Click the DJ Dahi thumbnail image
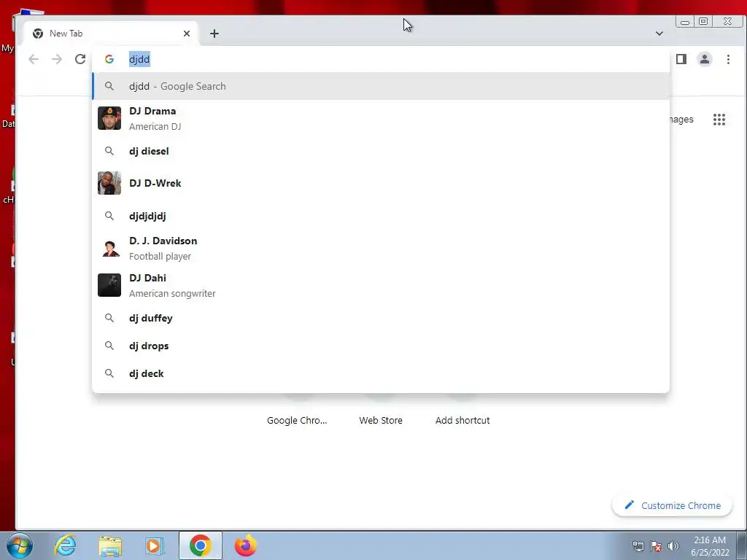The width and height of the screenshot is (747, 560). 109,285
